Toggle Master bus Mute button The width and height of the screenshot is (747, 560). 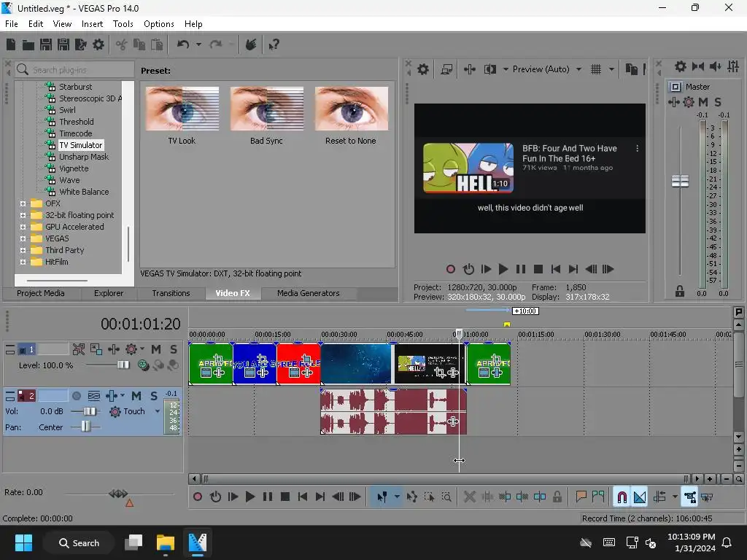pos(703,102)
